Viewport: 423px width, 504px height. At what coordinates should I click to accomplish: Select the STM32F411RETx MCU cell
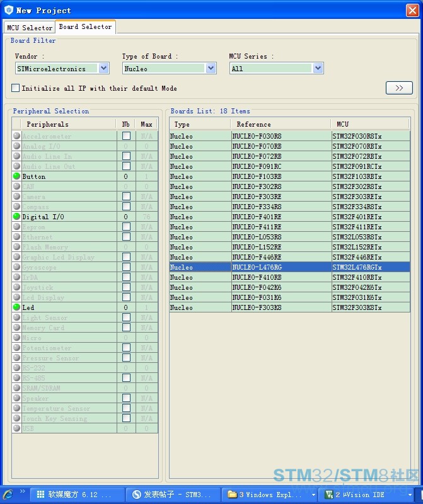(x=371, y=227)
